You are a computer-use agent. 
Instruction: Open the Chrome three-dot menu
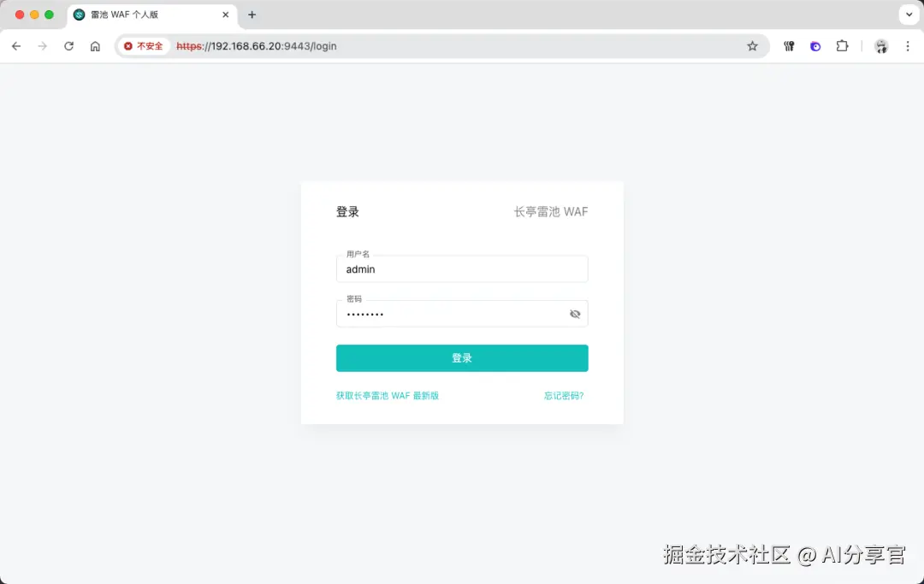(908, 46)
